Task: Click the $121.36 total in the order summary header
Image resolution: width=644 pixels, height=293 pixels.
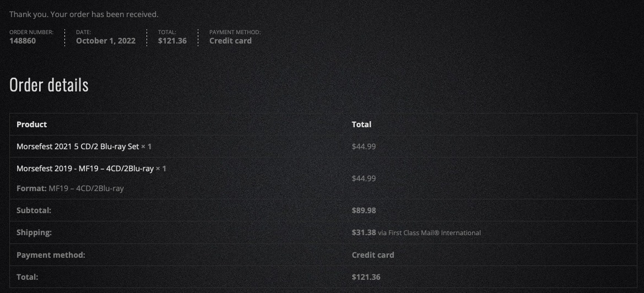Action: pyautogui.click(x=172, y=41)
